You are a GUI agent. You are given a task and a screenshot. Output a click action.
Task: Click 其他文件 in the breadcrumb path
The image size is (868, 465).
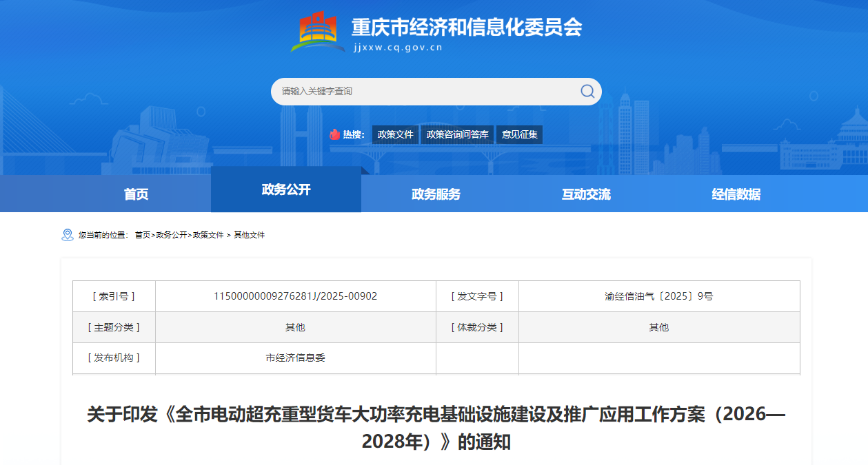(249, 235)
